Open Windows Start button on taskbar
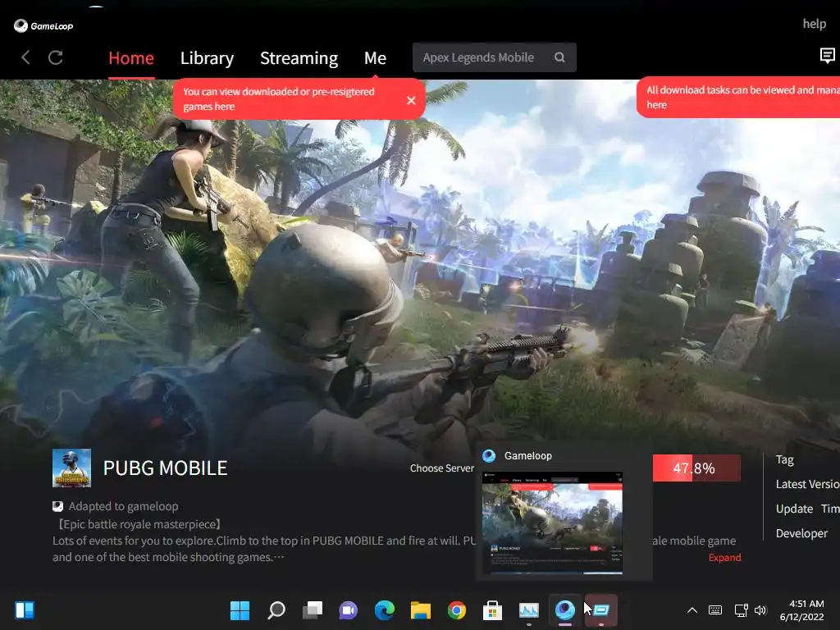Screen dimensions: 840x630 point(240,610)
